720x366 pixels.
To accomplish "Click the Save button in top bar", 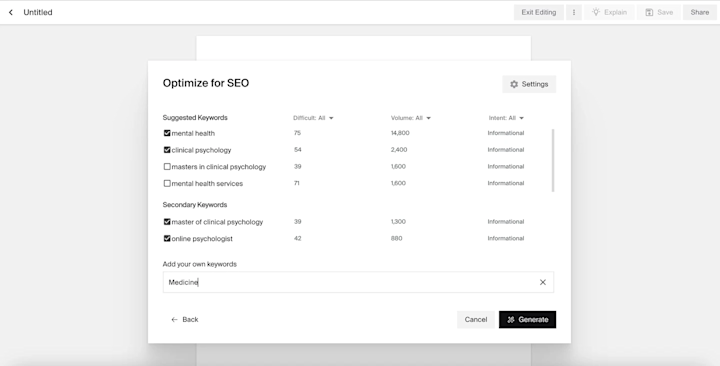I will [659, 12].
